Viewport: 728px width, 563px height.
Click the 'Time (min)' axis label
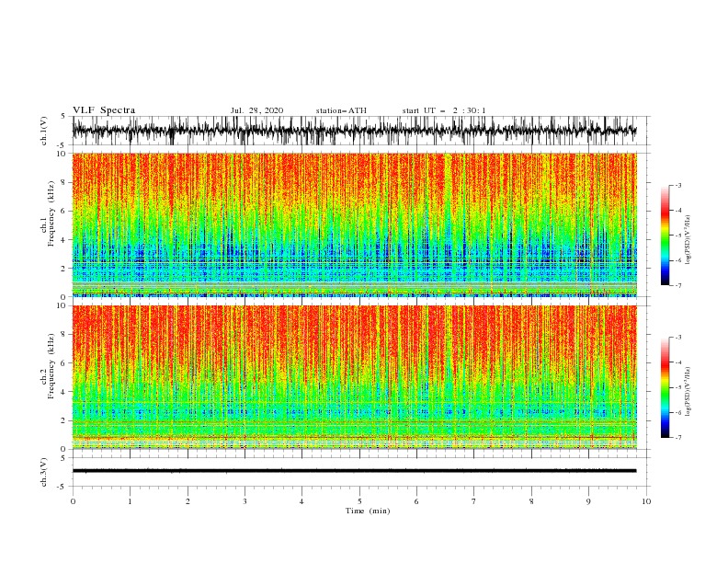[x=368, y=511]
